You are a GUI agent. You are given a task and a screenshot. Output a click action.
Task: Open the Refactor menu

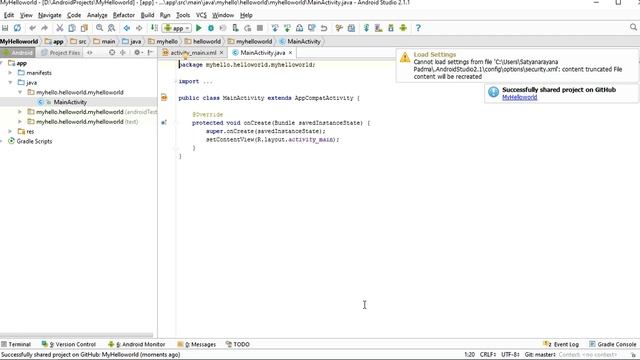coord(124,15)
